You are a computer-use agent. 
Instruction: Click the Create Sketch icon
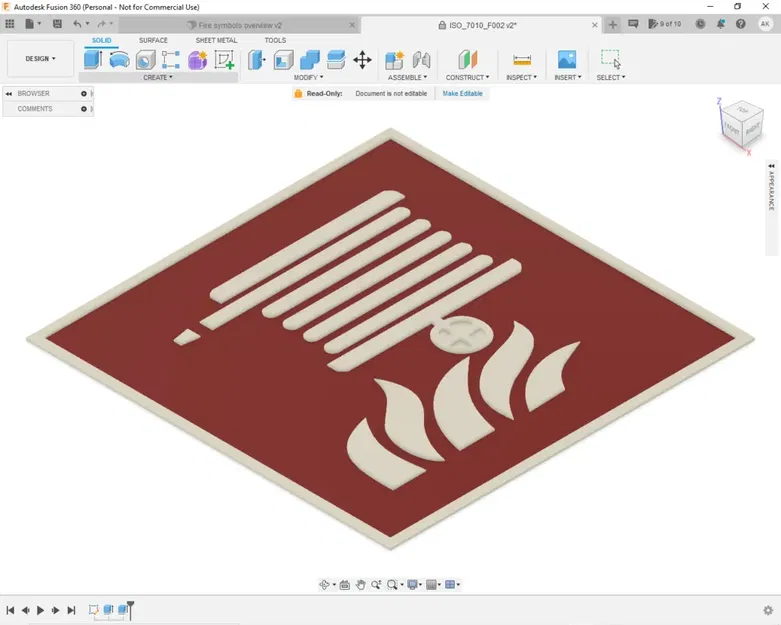coord(224,60)
